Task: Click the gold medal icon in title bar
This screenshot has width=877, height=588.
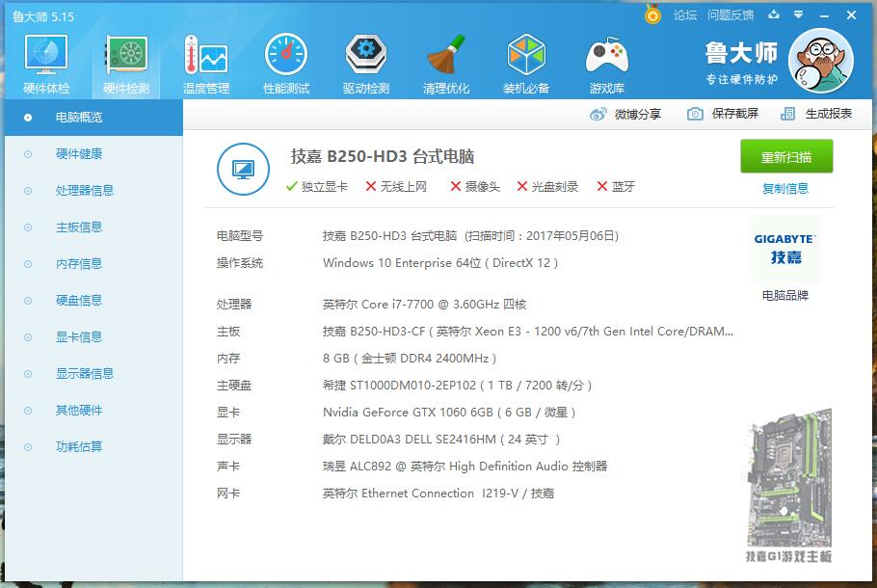Action: point(652,14)
